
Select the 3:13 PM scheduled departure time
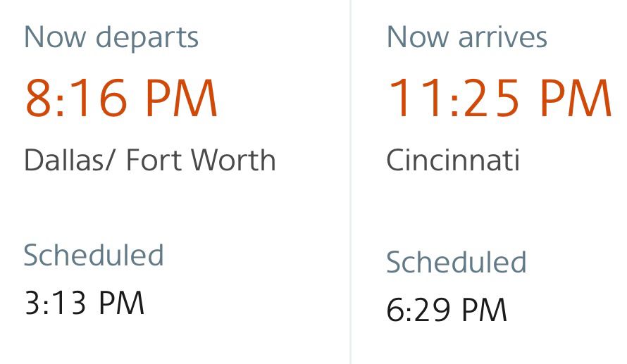85,303
